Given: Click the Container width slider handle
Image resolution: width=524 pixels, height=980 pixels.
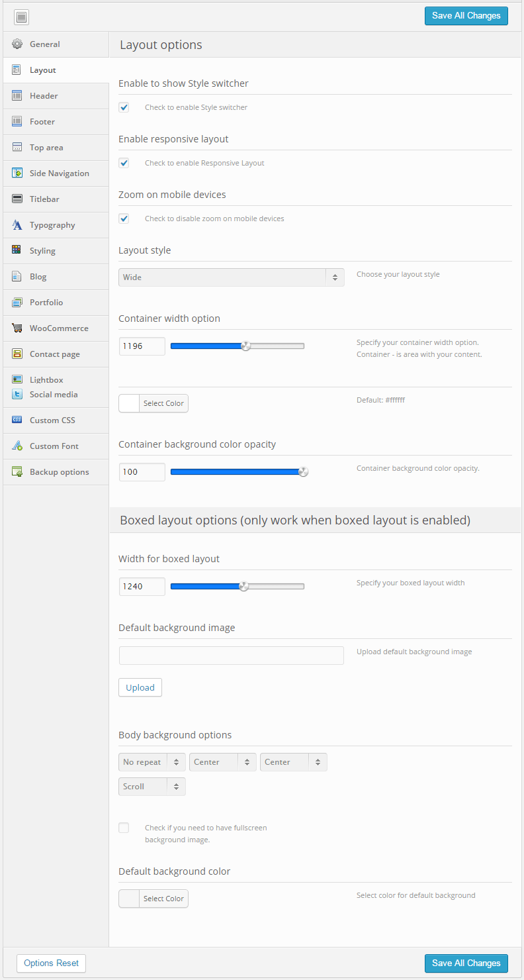Looking at the screenshot, I should tap(246, 346).
